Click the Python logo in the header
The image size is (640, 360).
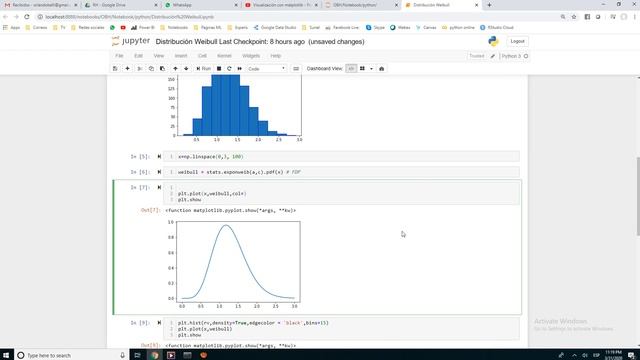click(493, 41)
